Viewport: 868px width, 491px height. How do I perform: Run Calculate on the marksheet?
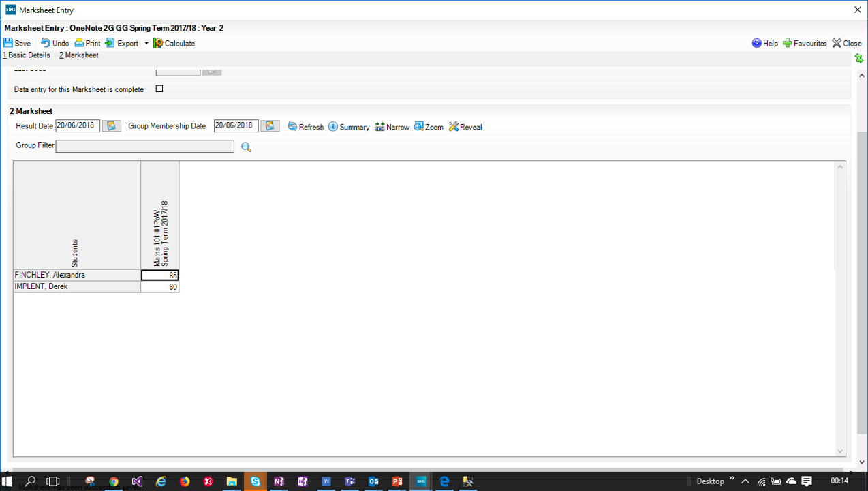(174, 43)
